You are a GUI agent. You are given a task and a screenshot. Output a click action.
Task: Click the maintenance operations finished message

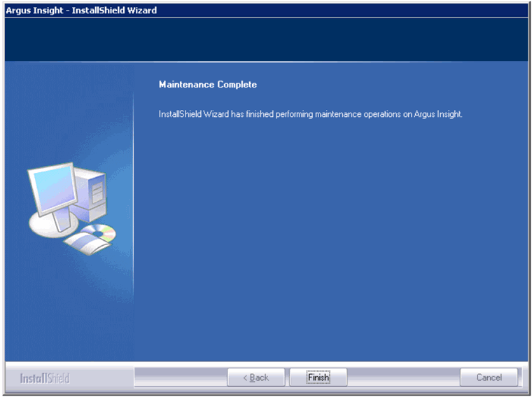tap(310, 114)
